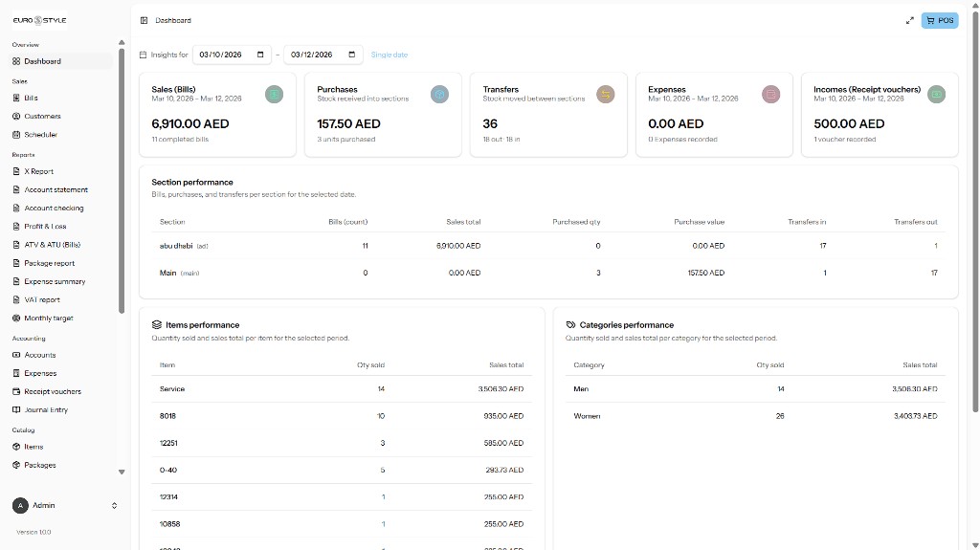Click the Accounts wallet icon
The image size is (980, 550).
tap(16, 355)
